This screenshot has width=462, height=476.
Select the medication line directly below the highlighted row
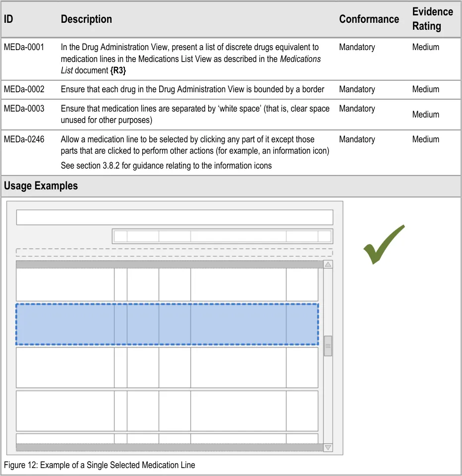(x=167, y=367)
